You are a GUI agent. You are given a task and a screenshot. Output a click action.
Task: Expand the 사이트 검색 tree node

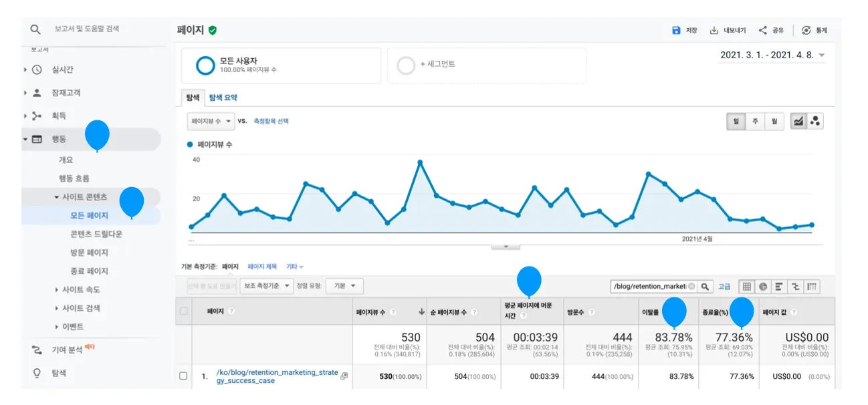click(x=56, y=309)
